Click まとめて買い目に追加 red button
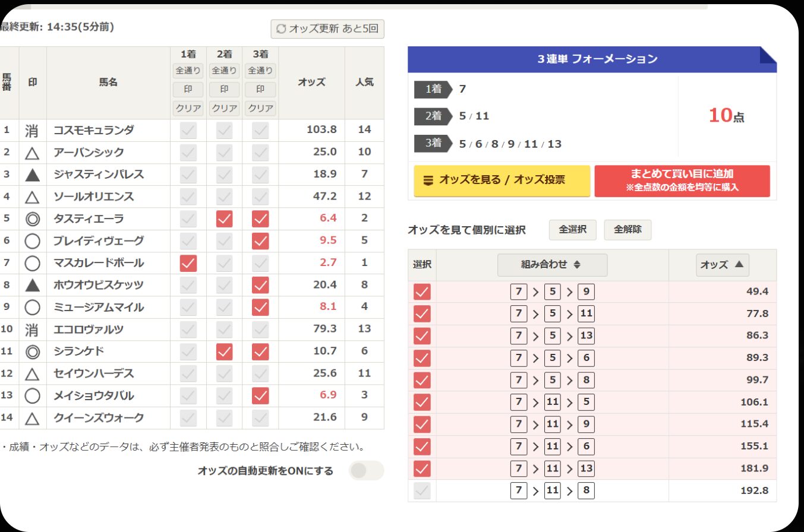 click(x=682, y=180)
